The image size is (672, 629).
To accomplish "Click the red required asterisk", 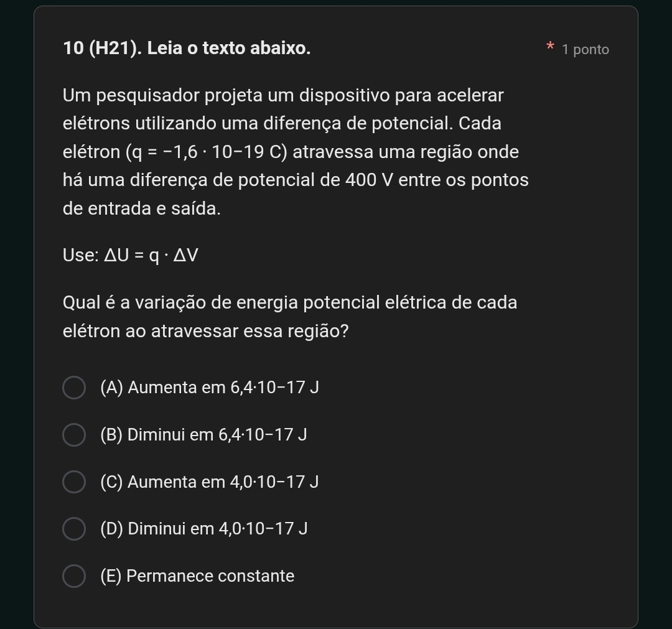I will click(550, 46).
